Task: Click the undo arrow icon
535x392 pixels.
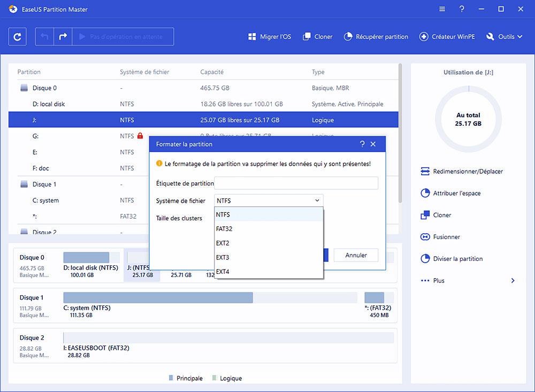Action: [44, 36]
